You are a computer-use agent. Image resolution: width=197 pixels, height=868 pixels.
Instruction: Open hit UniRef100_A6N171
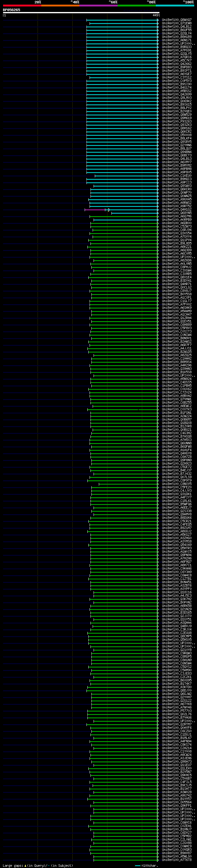click(x=176, y=40)
